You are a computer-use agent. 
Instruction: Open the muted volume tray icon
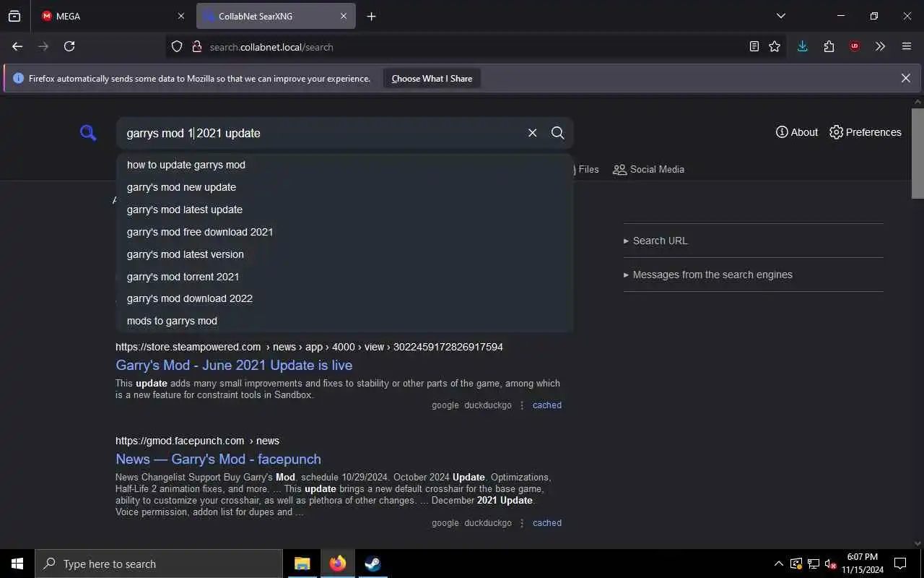coord(830,564)
